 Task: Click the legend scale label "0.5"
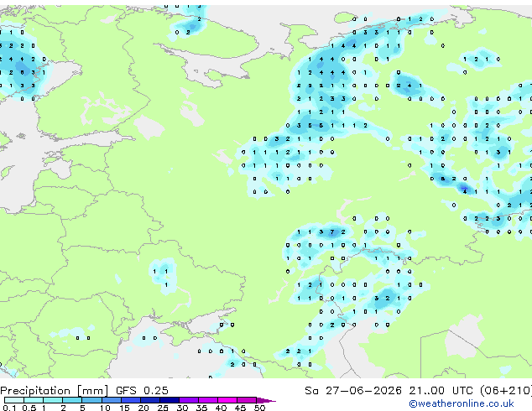coord(29,408)
